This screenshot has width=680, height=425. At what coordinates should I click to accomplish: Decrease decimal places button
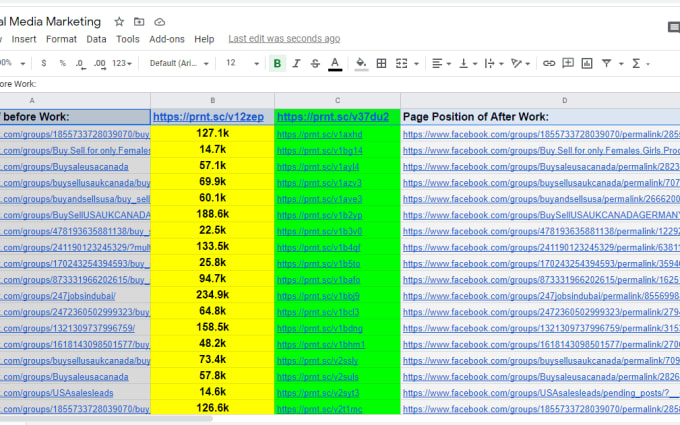click(80, 64)
